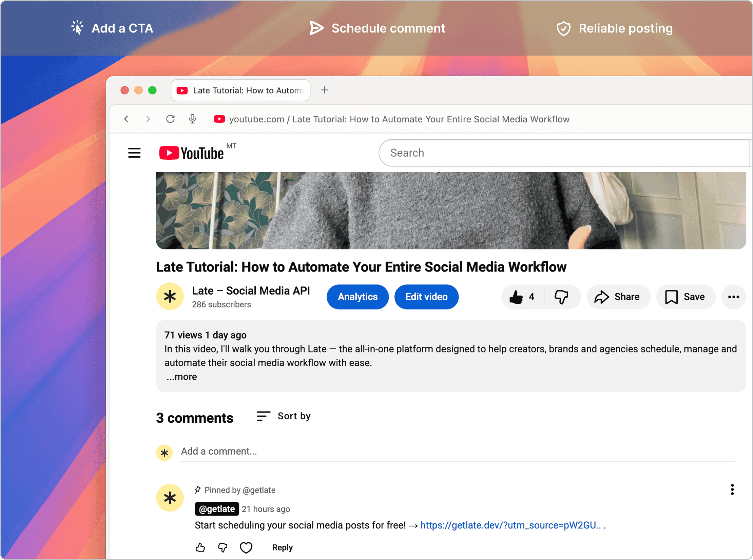The height and width of the screenshot is (560, 753).
Task: Reload the current page
Action: pyautogui.click(x=171, y=119)
